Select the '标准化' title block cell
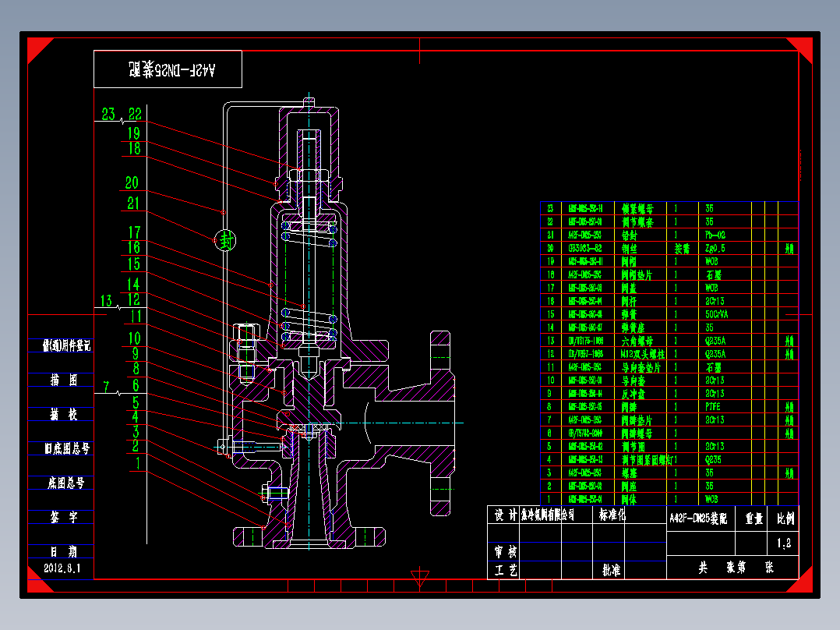 (x=612, y=515)
